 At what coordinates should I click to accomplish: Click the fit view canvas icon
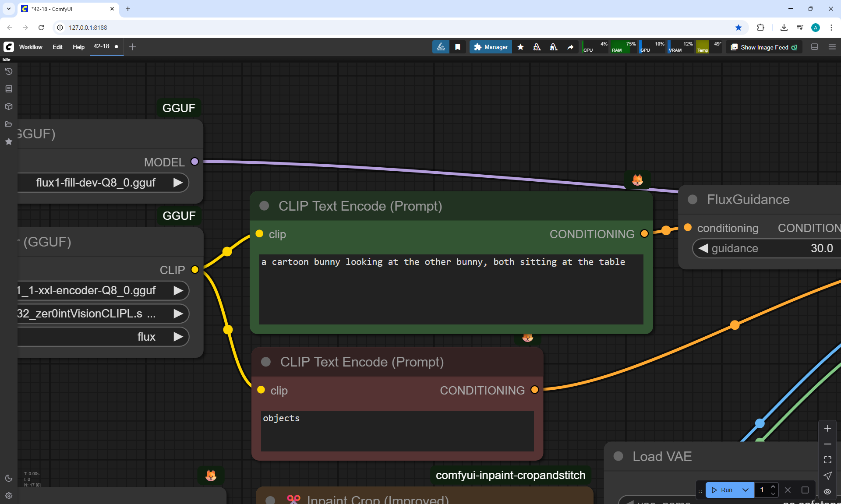(827, 460)
